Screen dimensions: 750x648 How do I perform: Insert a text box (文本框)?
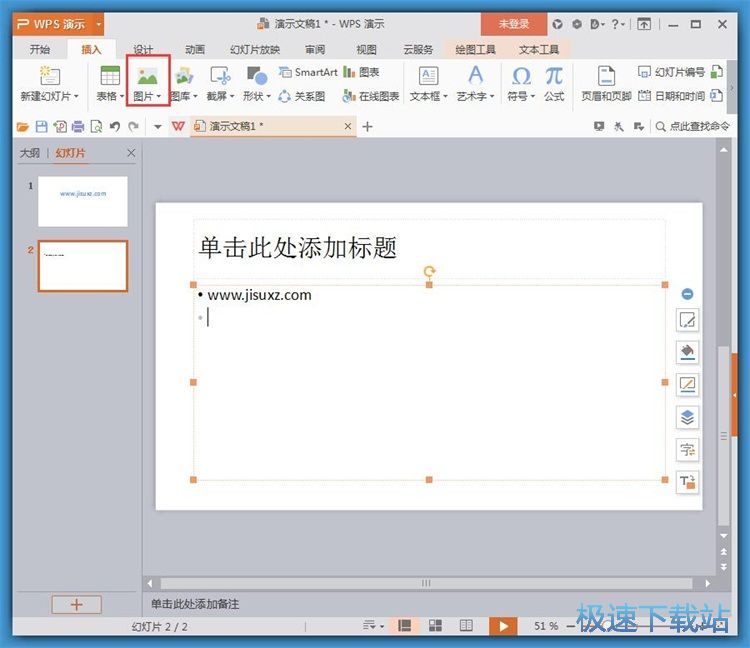coord(428,77)
